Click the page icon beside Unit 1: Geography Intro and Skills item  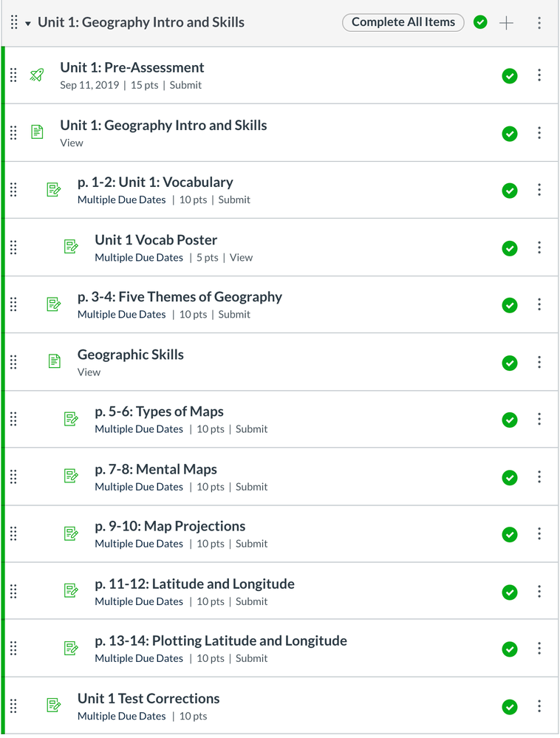click(x=37, y=132)
